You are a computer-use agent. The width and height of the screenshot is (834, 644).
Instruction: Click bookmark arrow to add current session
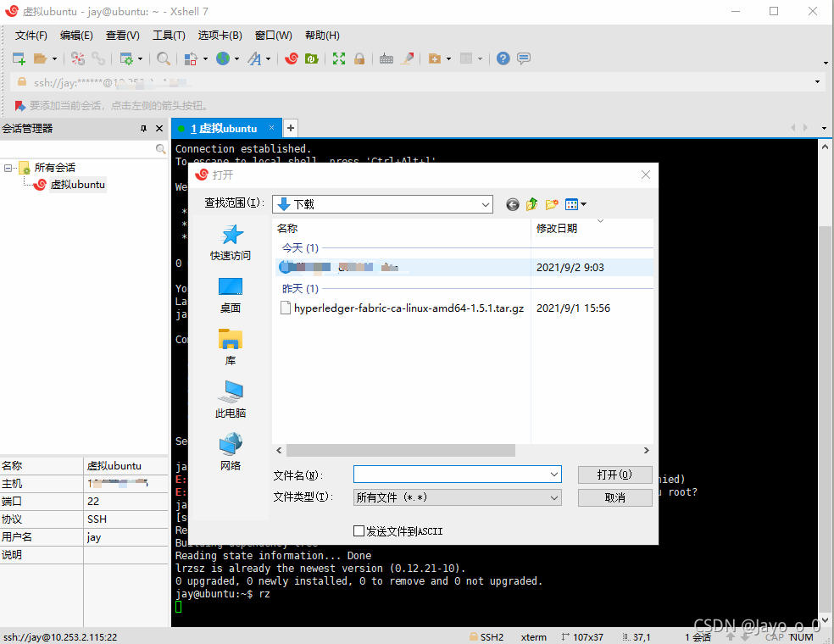coord(20,106)
